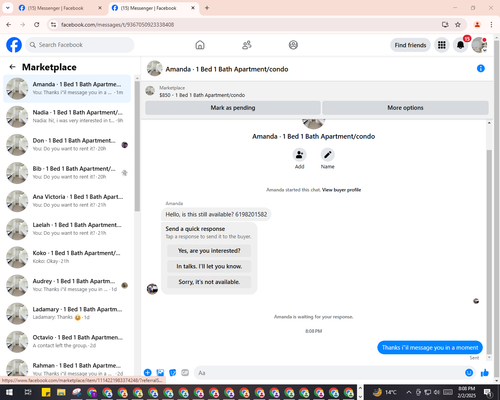Open View buyer profile link
Image resolution: width=500 pixels, height=400 pixels.
[341, 190]
